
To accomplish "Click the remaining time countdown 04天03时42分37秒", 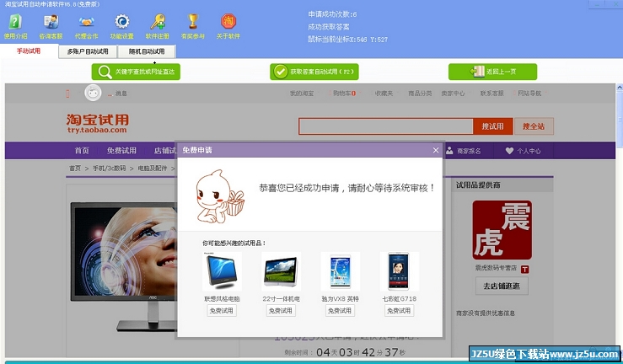I will click(361, 352).
